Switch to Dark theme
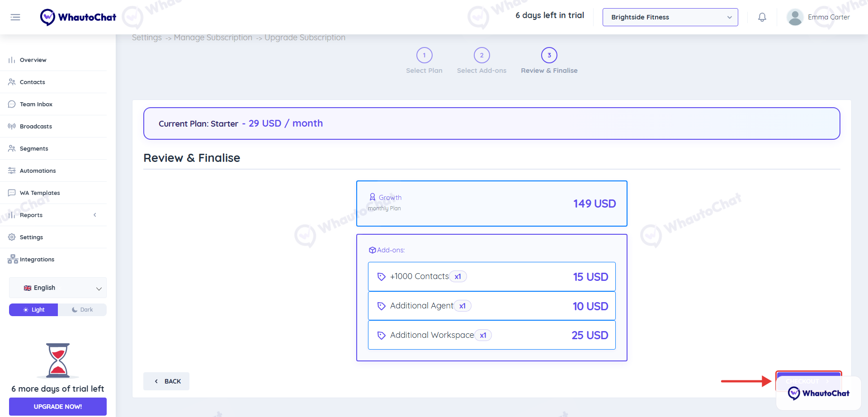Image resolution: width=868 pixels, height=417 pixels. click(x=82, y=310)
